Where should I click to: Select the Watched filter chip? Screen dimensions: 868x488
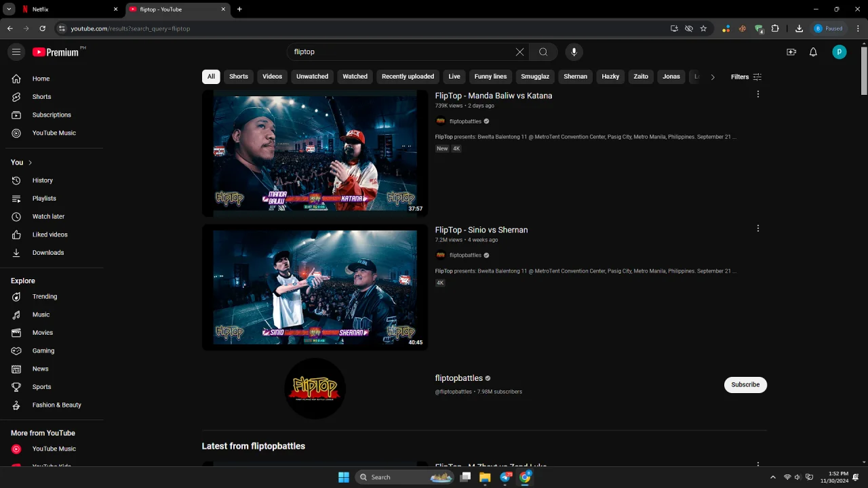click(x=355, y=77)
